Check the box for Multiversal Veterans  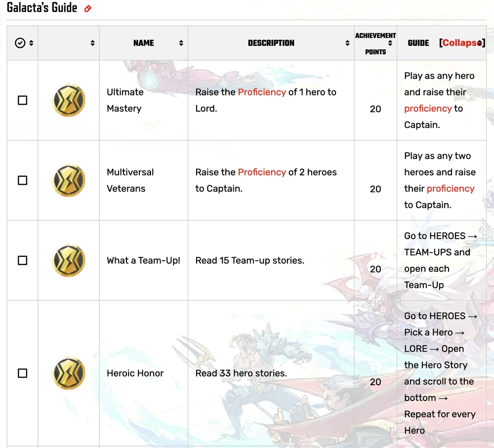coord(22,180)
